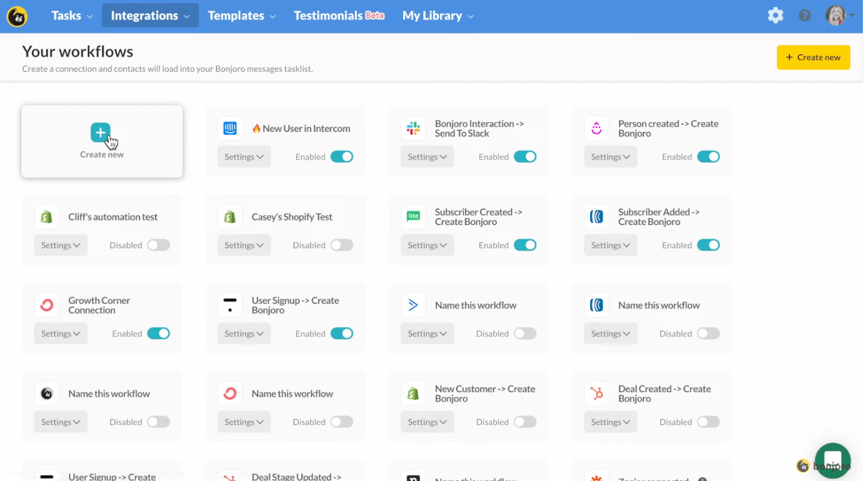Open the Testimonials Beta page
The image size is (868, 481).
tap(339, 16)
